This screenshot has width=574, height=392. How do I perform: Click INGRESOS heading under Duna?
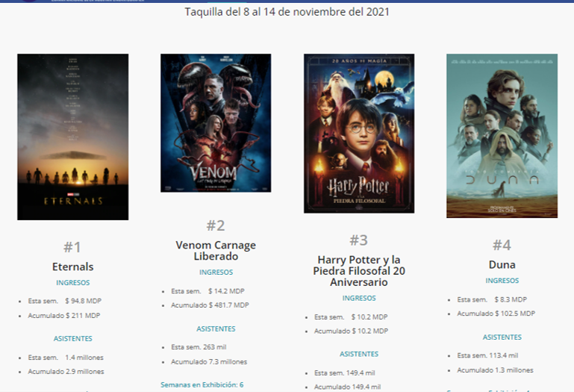[502, 281]
